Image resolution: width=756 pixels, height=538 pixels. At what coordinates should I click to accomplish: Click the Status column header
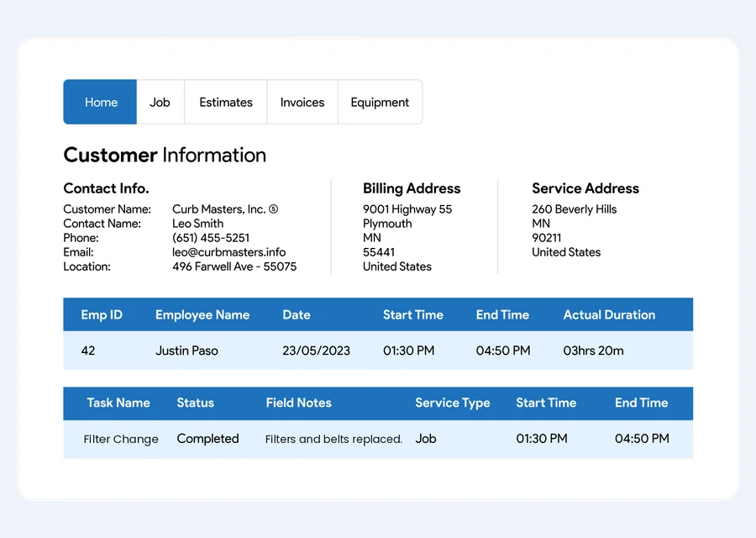pos(195,403)
